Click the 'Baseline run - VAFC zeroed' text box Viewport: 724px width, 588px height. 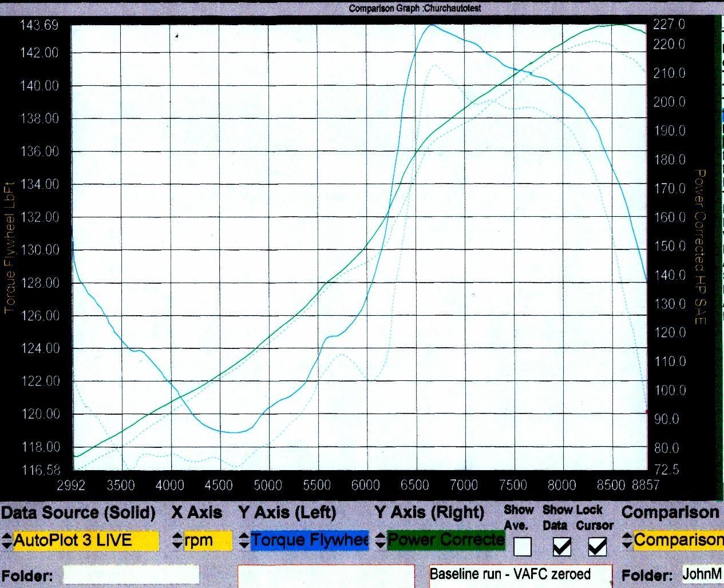520,575
